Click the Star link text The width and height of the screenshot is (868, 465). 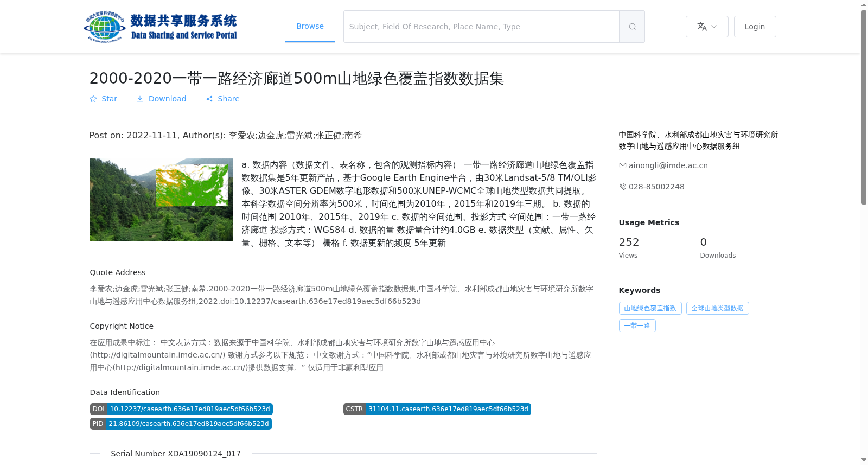tap(109, 99)
